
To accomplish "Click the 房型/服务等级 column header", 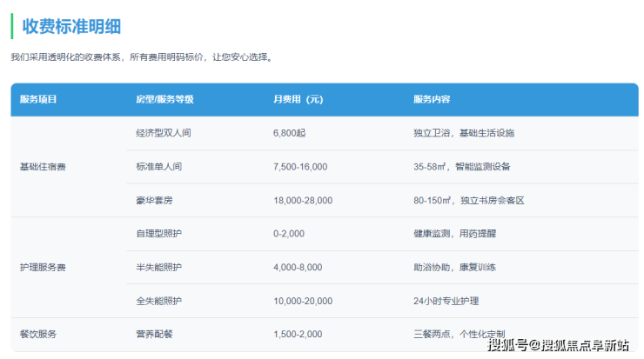I will point(164,100).
